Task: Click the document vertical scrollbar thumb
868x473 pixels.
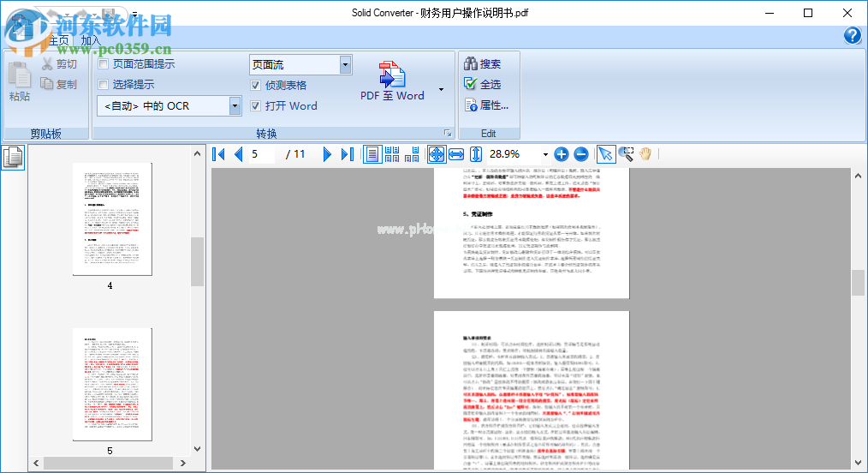Action: coord(858,283)
